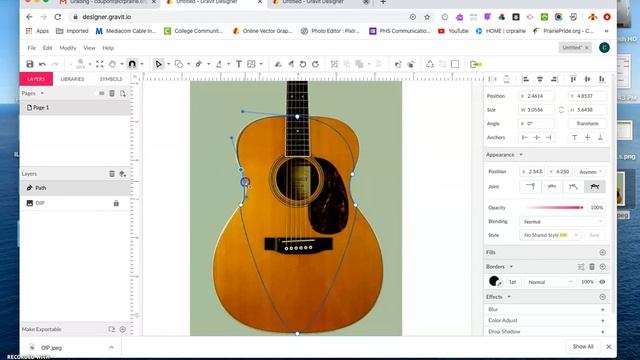Select the Path layer row
640x360 pixels.
click(76, 188)
